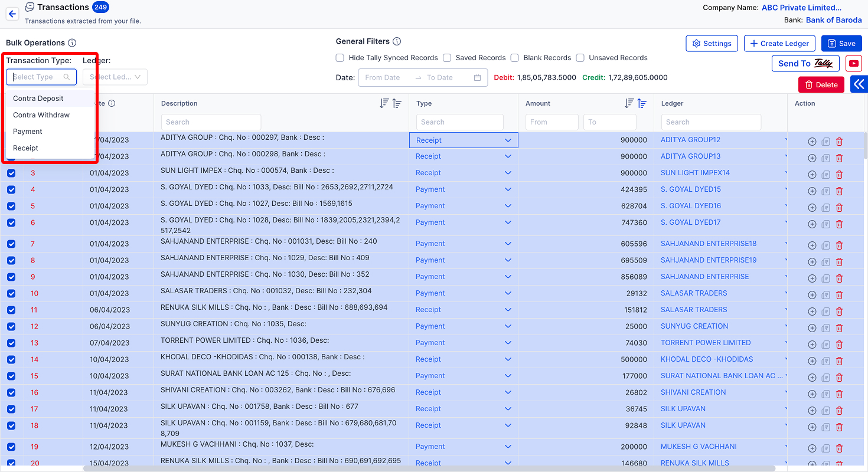Go back using the arrow beside Transactions
This screenshot has width=868, height=472.
pyautogui.click(x=12, y=14)
